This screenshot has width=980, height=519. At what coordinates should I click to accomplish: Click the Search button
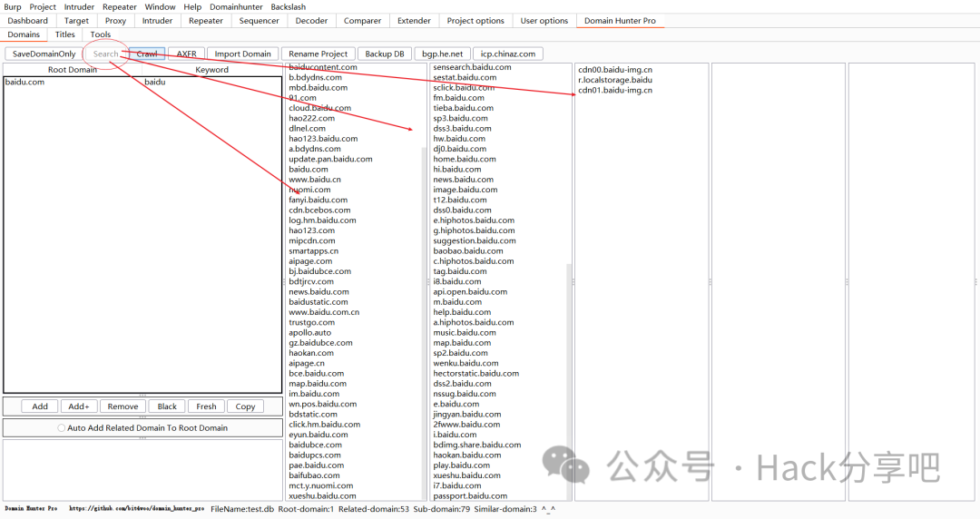(105, 54)
